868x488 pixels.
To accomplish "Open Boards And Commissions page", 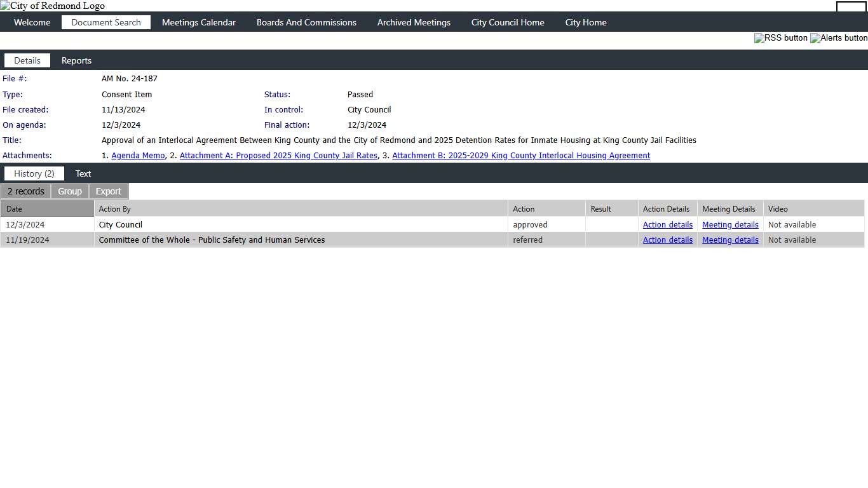I will click(x=306, y=22).
